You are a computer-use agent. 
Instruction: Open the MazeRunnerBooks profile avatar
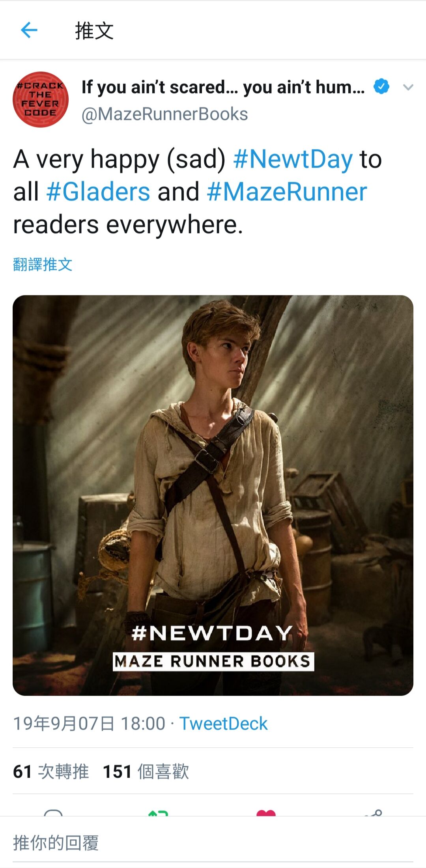pos(41,99)
